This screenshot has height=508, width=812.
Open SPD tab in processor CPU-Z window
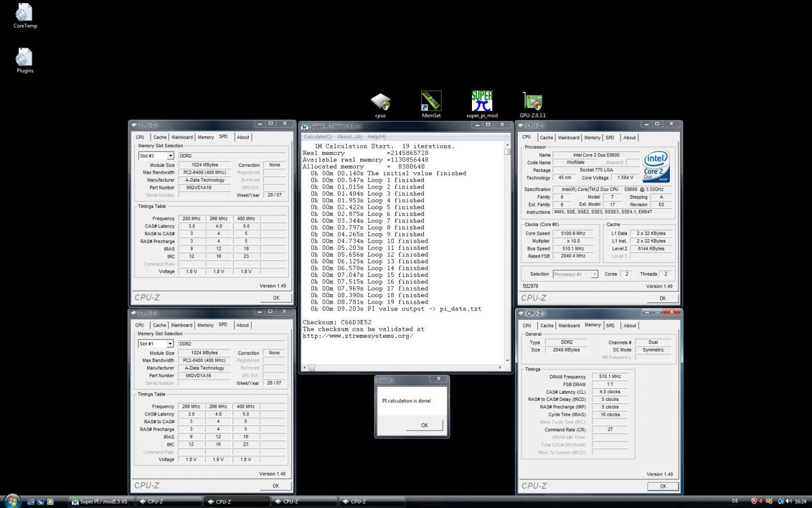pyautogui.click(x=610, y=138)
